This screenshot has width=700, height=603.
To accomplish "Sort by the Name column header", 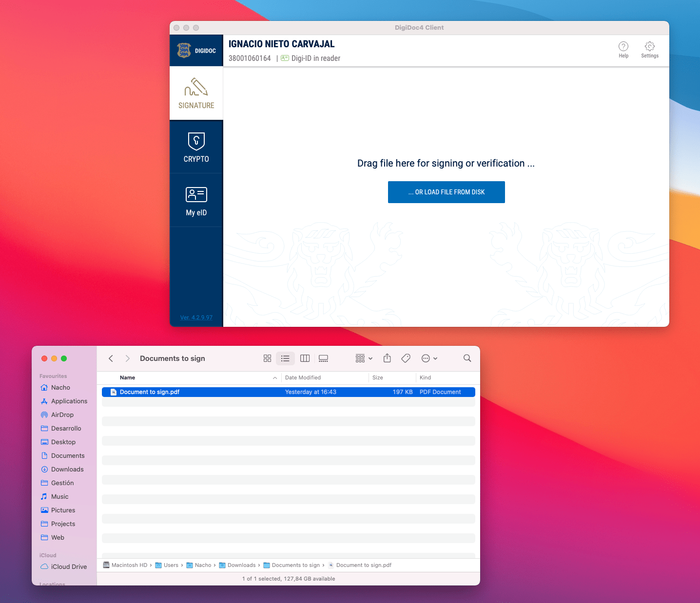I will (128, 377).
